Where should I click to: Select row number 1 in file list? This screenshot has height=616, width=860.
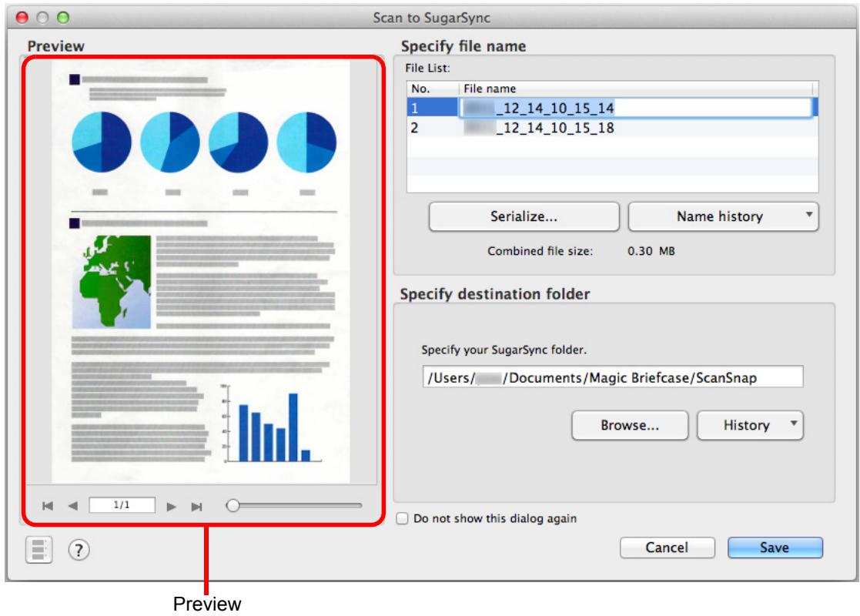(x=433, y=108)
